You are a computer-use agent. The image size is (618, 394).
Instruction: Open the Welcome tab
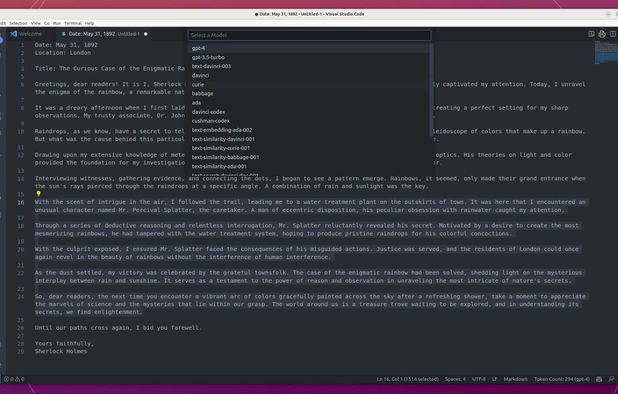coord(26,34)
